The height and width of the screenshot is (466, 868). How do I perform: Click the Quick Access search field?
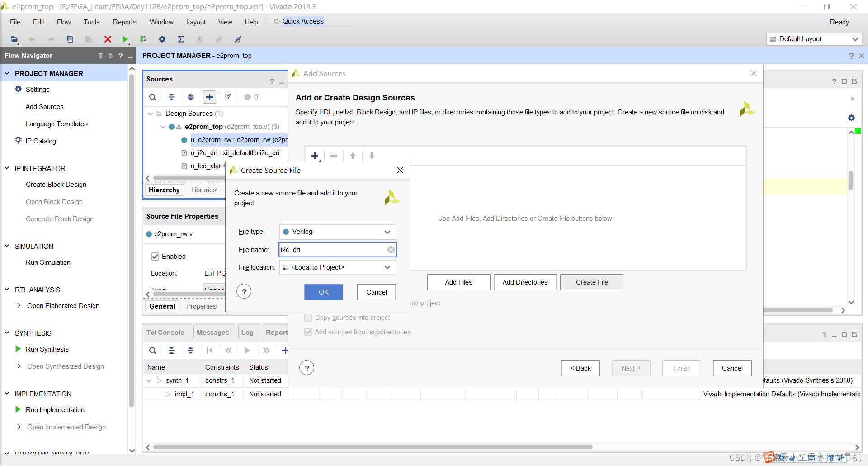pyautogui.click(x=313, y=22)
